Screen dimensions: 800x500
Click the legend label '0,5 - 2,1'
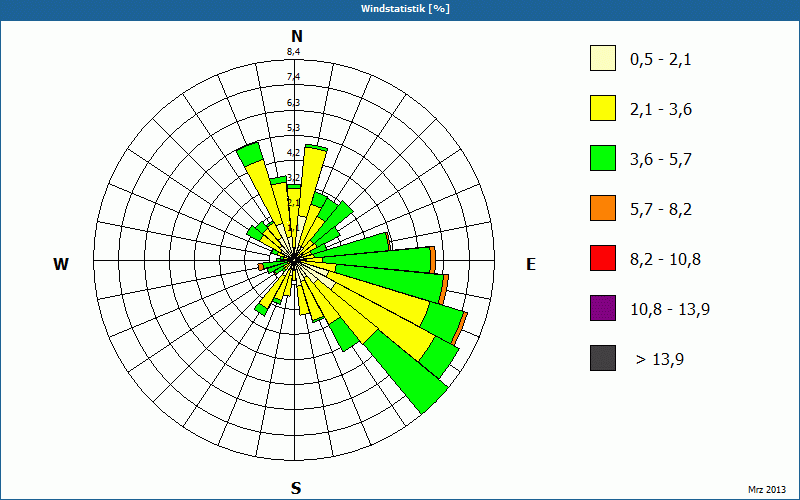click(661, 60)
